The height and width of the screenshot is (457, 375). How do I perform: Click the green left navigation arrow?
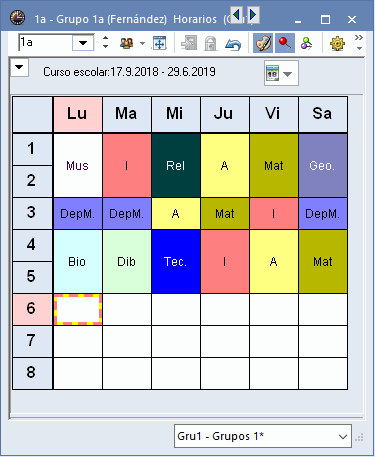point(237,15)
